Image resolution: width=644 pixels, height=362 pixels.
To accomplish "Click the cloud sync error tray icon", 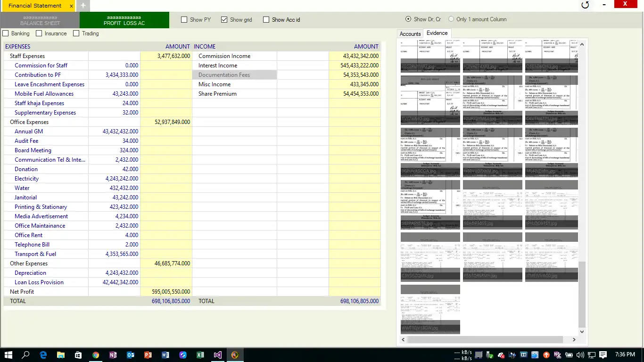I will (x=501, y=355).
